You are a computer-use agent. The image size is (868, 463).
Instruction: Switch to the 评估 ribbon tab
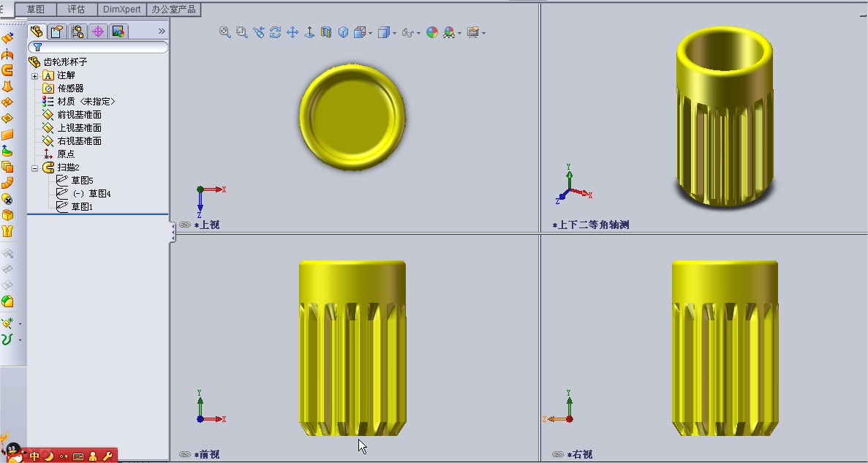[75, 10]
